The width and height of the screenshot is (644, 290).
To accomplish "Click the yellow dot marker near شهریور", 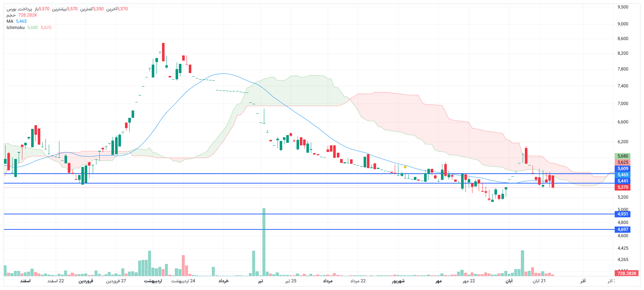I will click(405, 167).
